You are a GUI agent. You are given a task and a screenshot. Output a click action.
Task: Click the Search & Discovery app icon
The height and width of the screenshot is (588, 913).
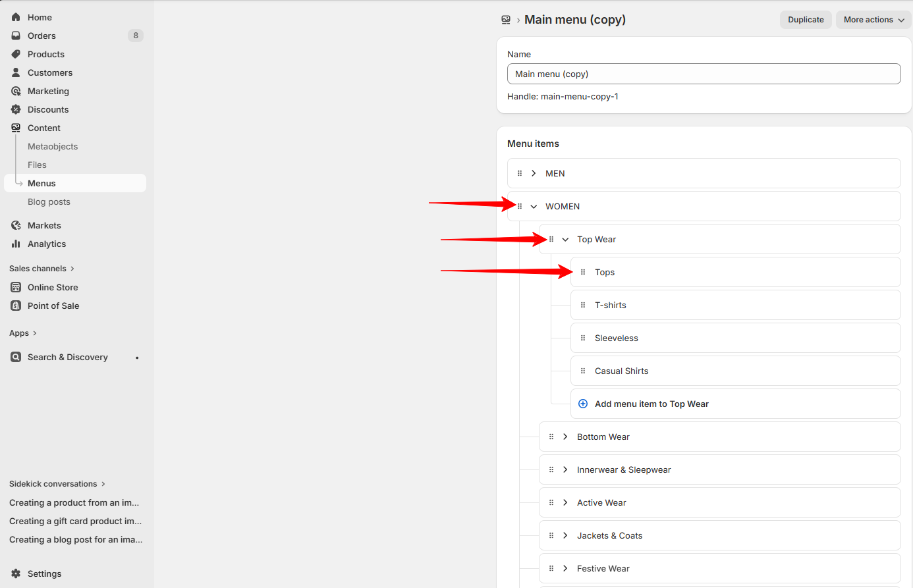point(16,357)
